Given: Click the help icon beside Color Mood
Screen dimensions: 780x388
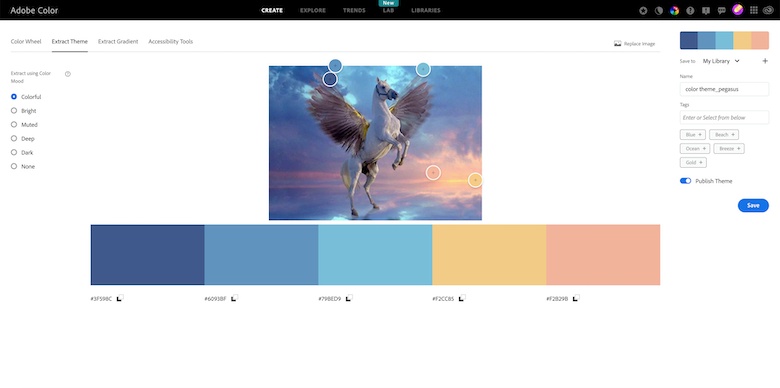Looking at the screenshot, I should pyautogui.click(x=68, y=74).
